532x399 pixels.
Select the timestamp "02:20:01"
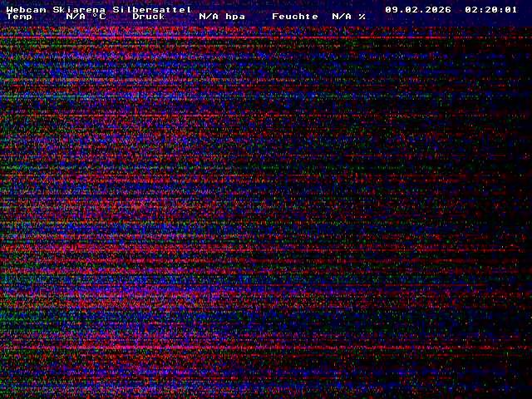click(x=491, y=9)
